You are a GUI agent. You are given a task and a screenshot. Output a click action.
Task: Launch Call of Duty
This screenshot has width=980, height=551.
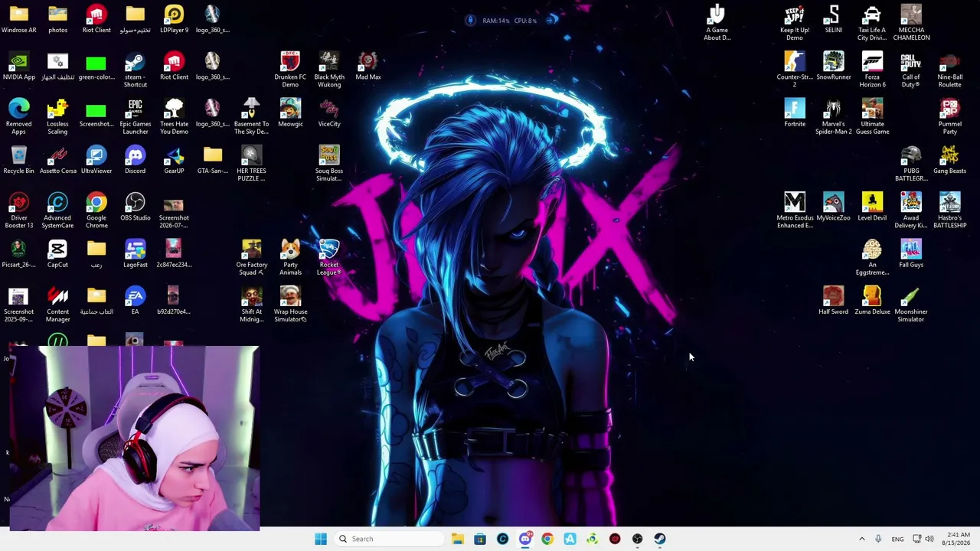(911, 70)
